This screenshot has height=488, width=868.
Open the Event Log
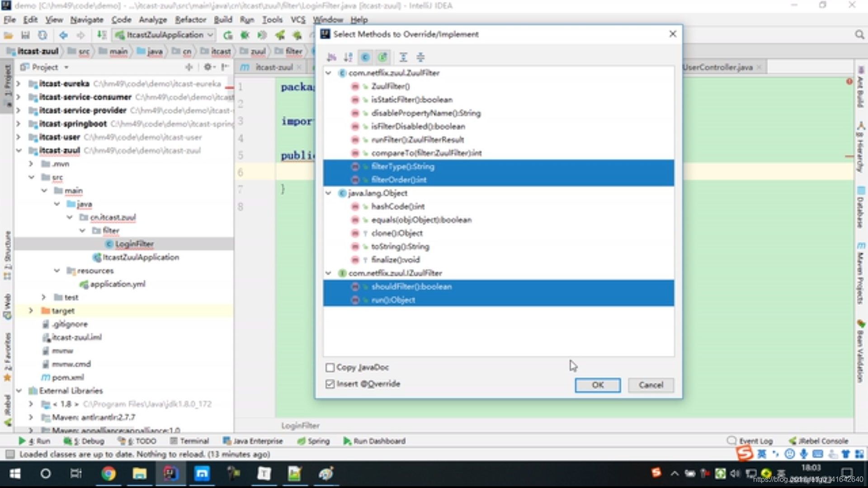pos(750,441)
